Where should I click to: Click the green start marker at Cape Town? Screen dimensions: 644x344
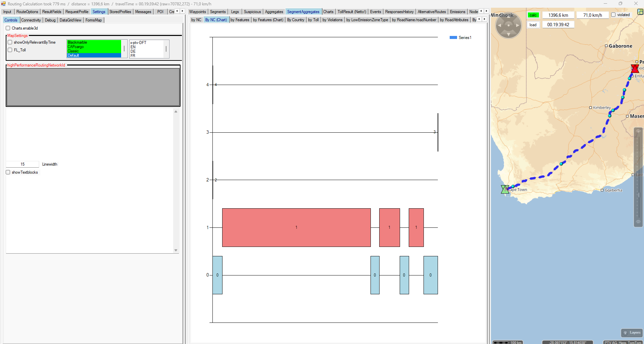click(x=505, y=189)
